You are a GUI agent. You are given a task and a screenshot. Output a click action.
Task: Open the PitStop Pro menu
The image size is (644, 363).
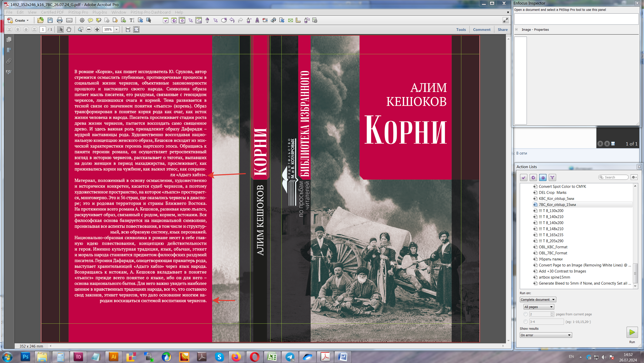(78, 12)
